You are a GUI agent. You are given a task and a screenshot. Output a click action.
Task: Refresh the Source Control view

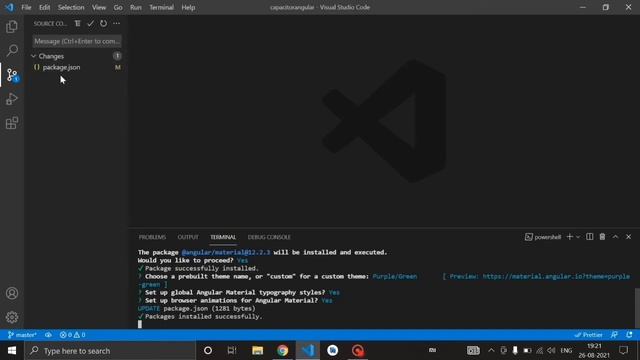coord(103,24)
